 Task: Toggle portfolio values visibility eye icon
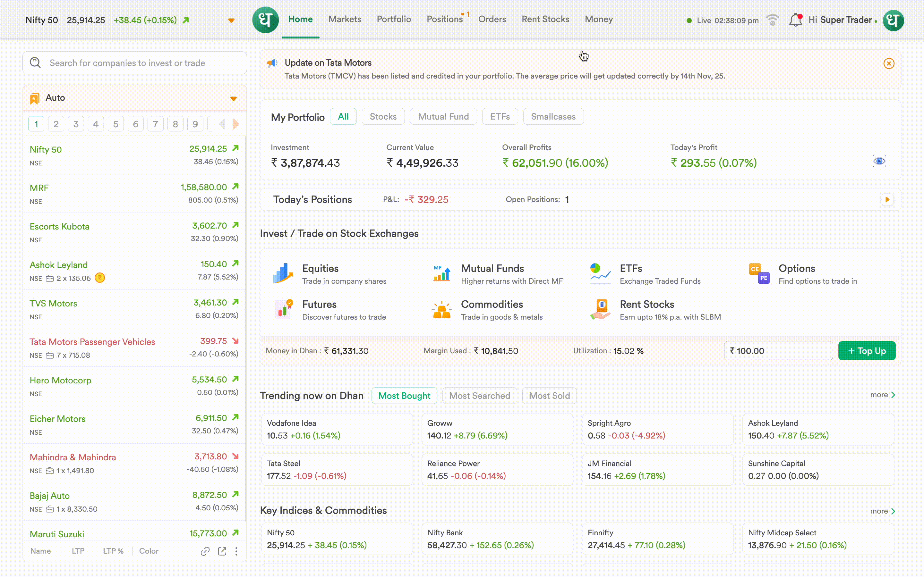(x=879, y=161)
